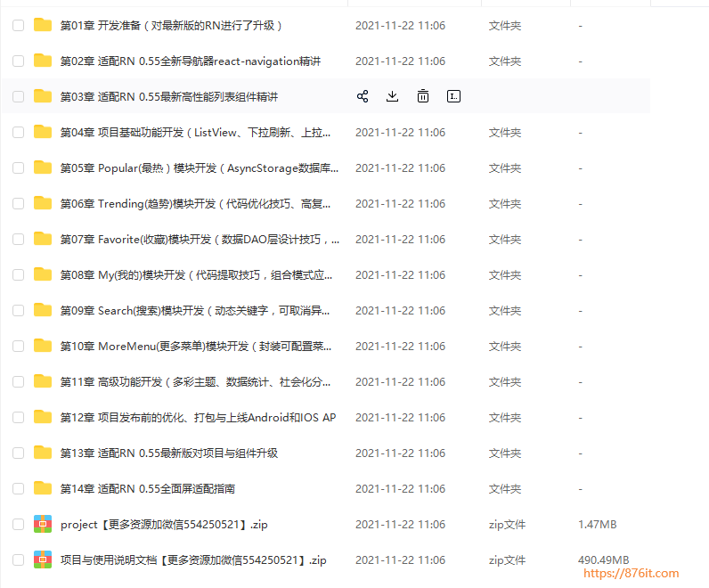
Task: Click the 490.49MB size value
Action: coord(604,560)
